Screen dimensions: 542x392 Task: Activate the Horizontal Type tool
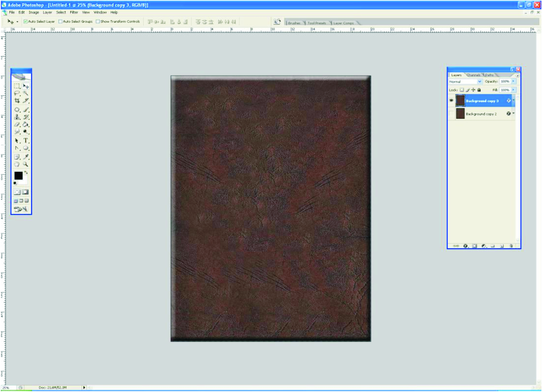[x=26, y=140]
